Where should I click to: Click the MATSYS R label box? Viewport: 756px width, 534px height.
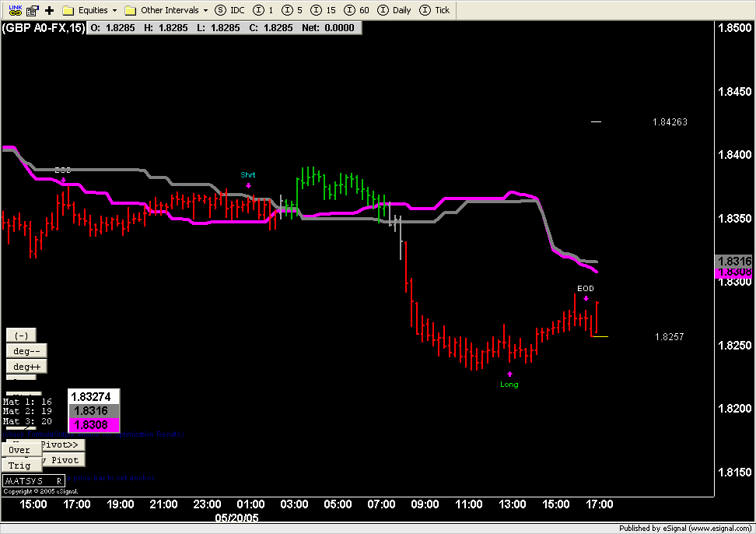33,481
